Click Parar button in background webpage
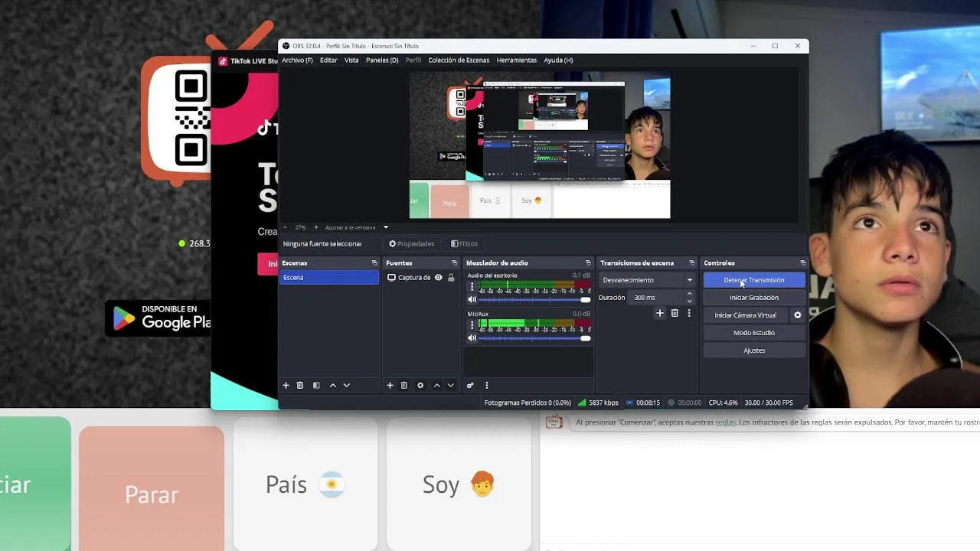The width and height of the screenshot is (980, 551). click(x=152, y=490)
